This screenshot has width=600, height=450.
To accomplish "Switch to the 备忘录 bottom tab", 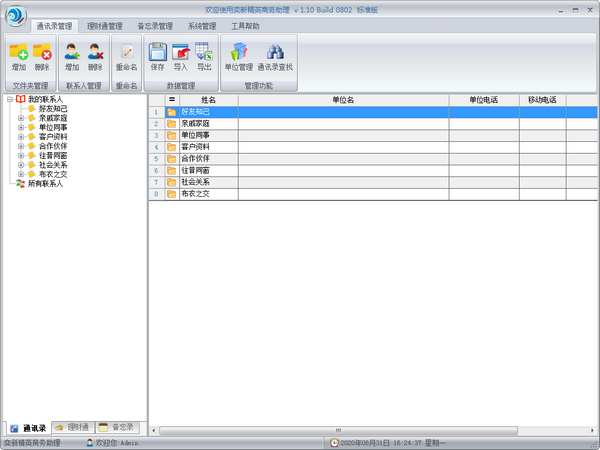I will click(x=116, y=428).
